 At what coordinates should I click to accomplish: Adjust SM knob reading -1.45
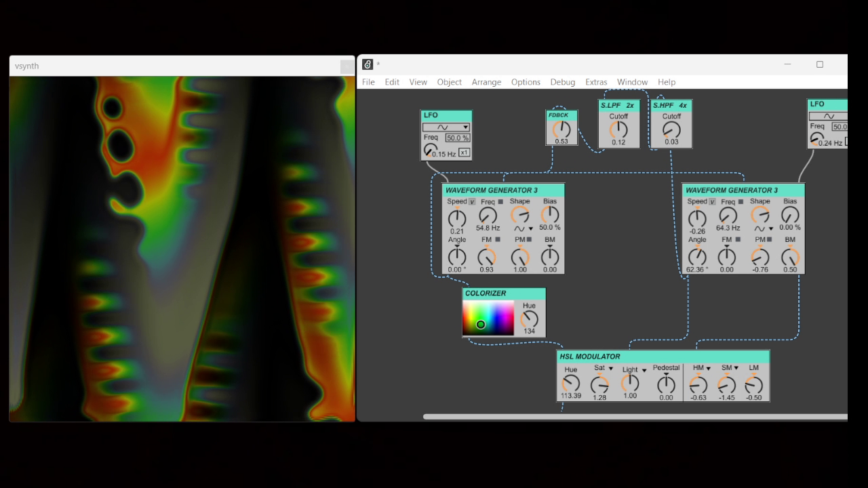click(x=726, y=385)
